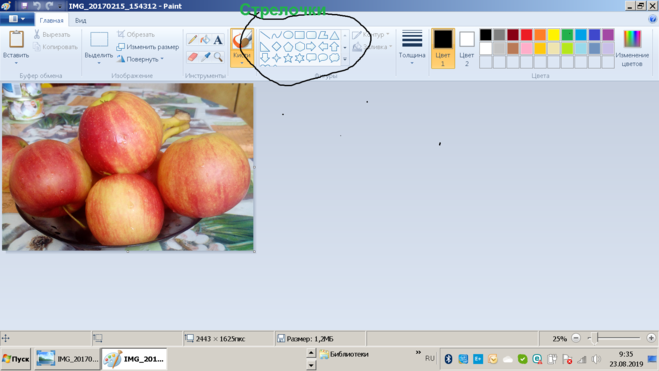Choose the oval callout shape

pos(322,58)
